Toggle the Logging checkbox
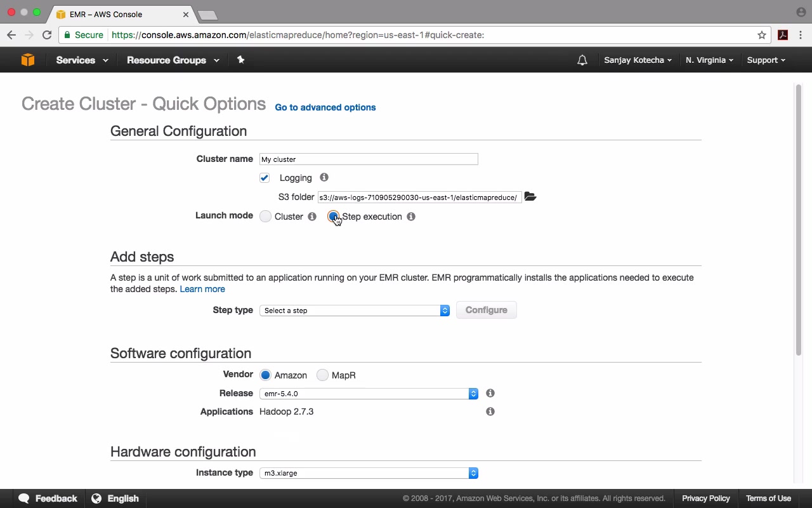The image size is (812, 508). tap(265, 178)
